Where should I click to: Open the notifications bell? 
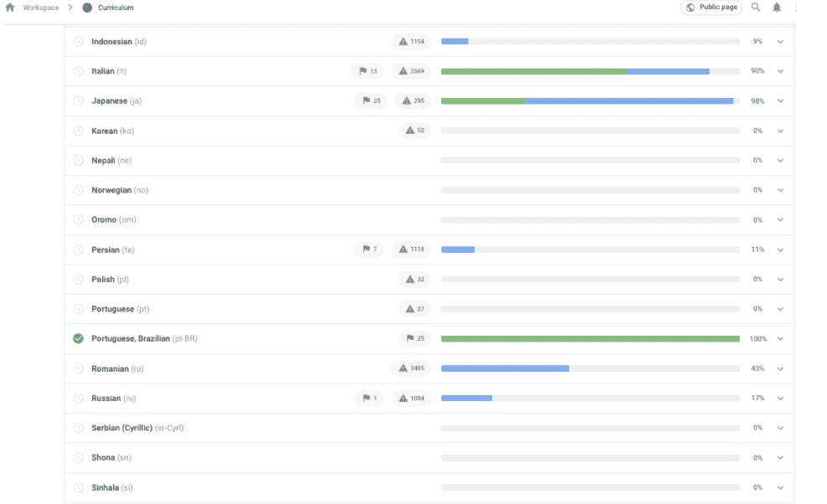777,8
